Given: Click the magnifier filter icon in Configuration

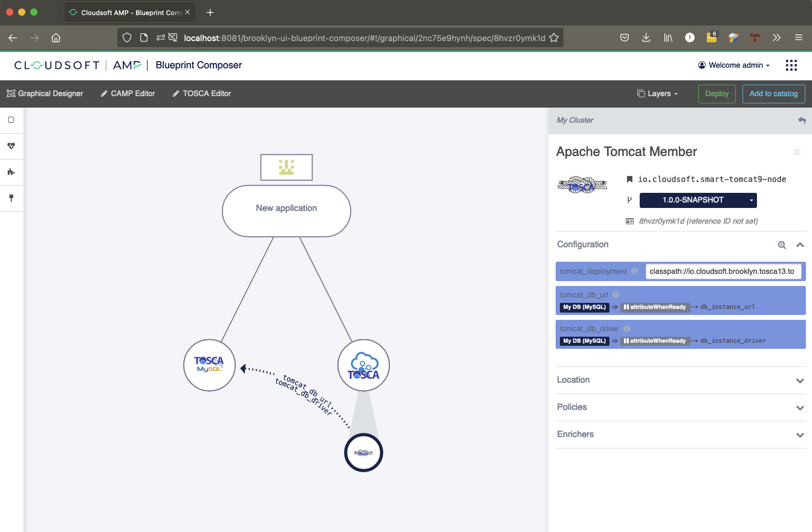Looking at the screenshot, I should click(x=782, y=245).
